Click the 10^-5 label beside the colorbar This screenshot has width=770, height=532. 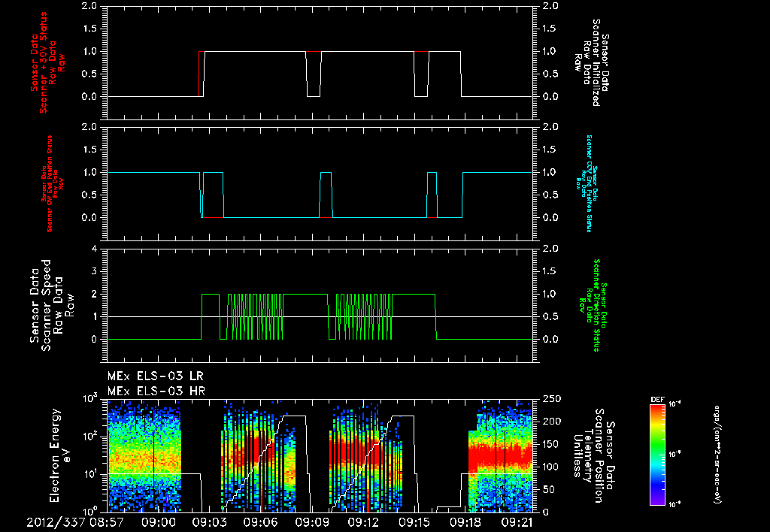click(675, 455)
